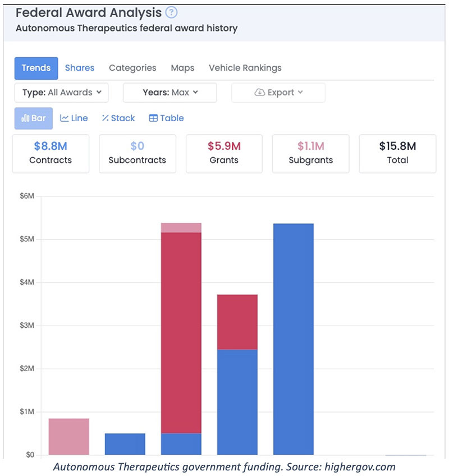Click the blue contracts segment of fourth bar
449x476 pixels.
(x=237, y=402)
